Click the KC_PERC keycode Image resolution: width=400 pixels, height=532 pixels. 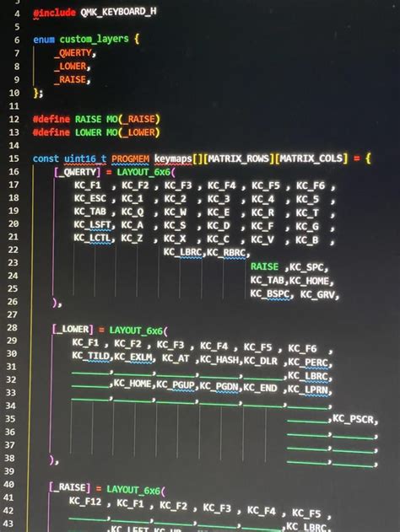pyautogui.click(x=308, y=362)
